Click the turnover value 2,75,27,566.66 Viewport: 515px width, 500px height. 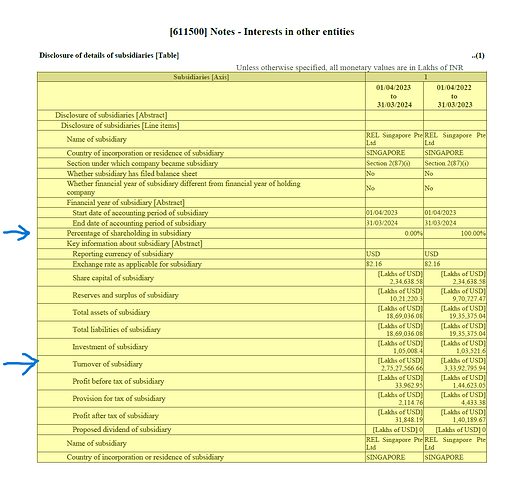tap(402, 368)
